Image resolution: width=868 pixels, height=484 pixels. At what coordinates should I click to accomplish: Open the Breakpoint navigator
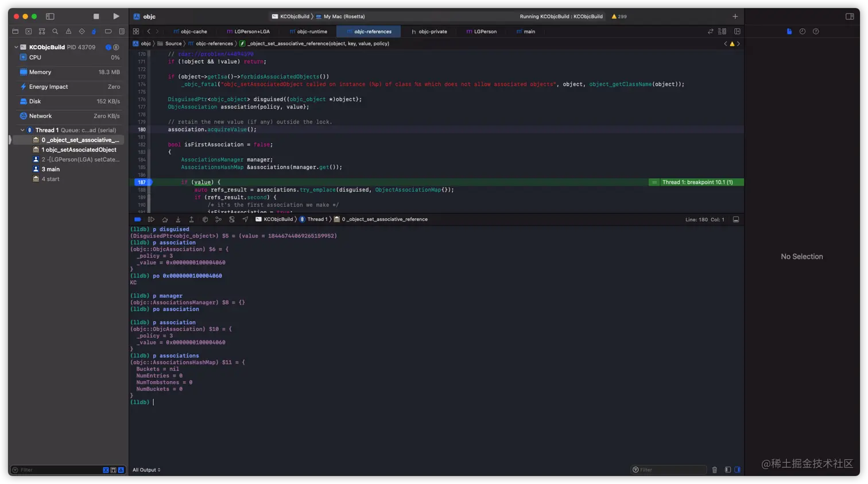tap(108, 32)
